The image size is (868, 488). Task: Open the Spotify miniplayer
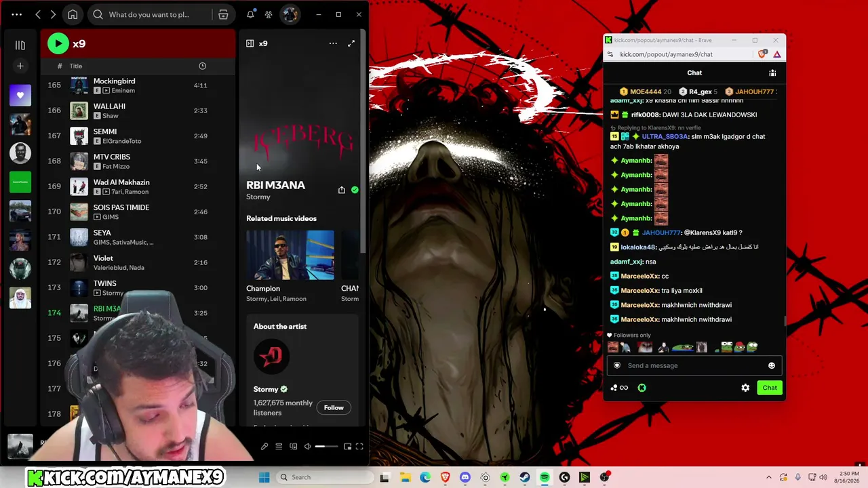click(347, 447)
